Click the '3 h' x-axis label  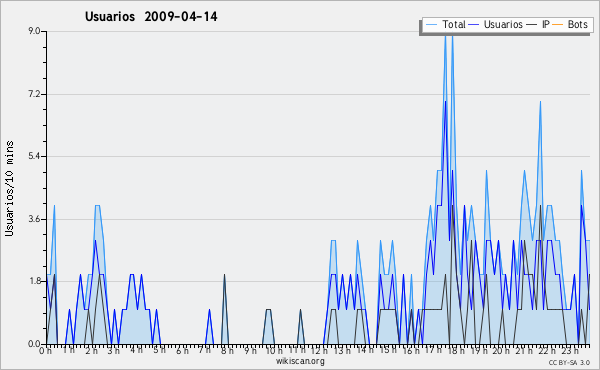[114, 350]
